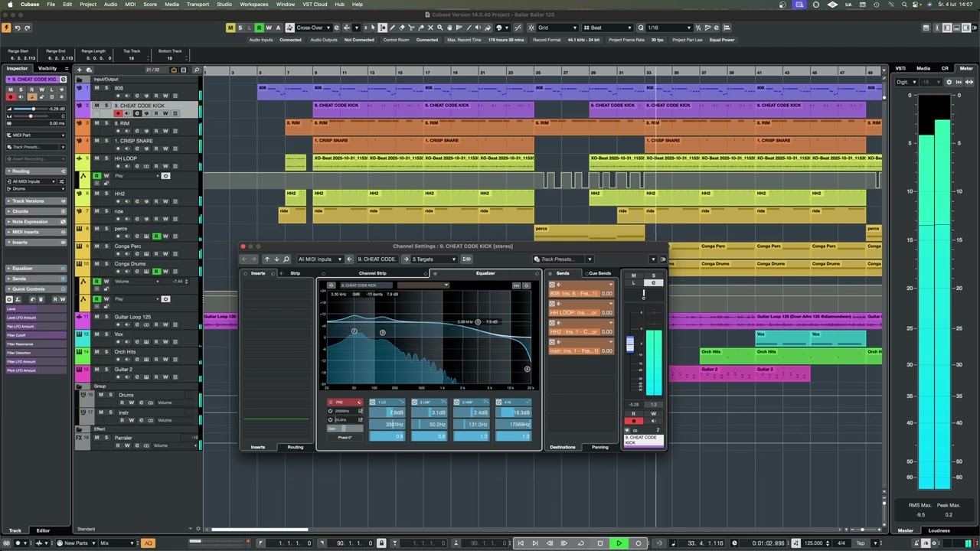Click the horizontal project scrollbar at bottom

point(260,530)
